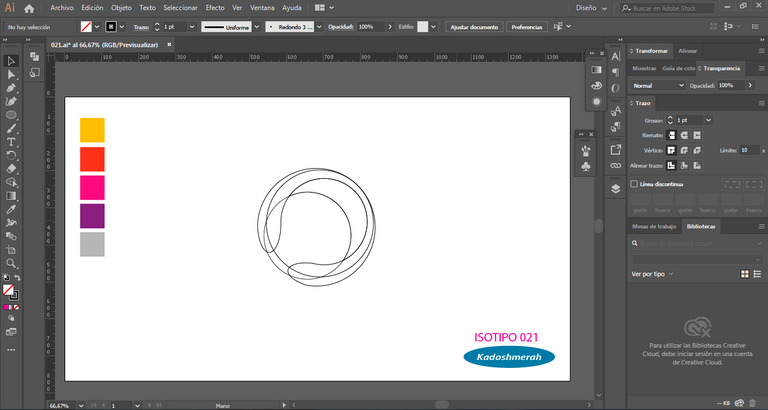768x410 pixels.
Task: Swap fill and stroke colors
Action: click(x=17, y=278)
